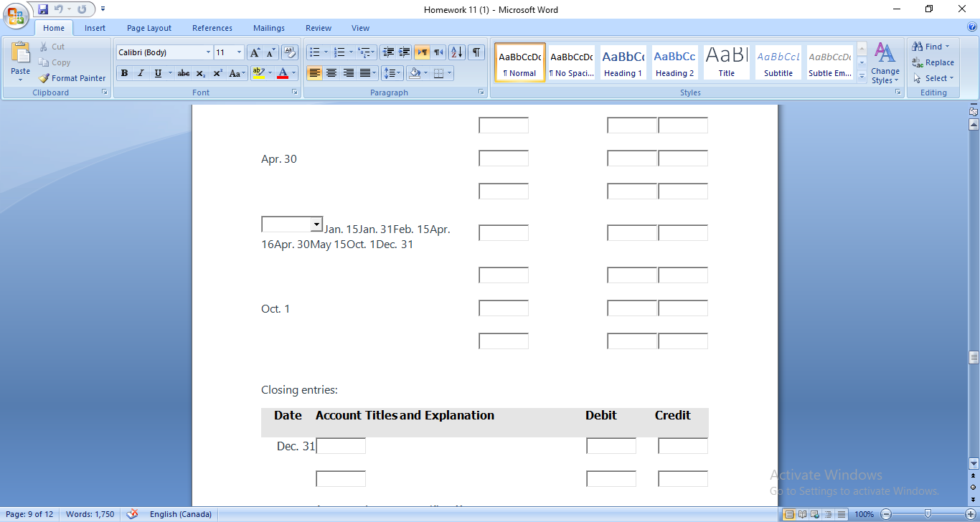Toggle italic formatting
Screen dimensions: 980x522
pyautogui.click(x=141, y=73)
